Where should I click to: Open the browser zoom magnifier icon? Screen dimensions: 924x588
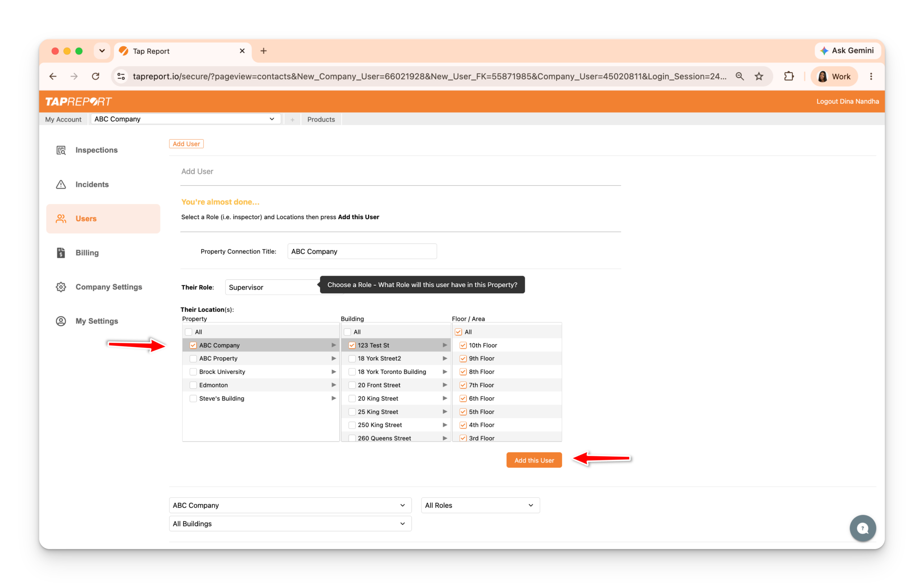[740, 77]
